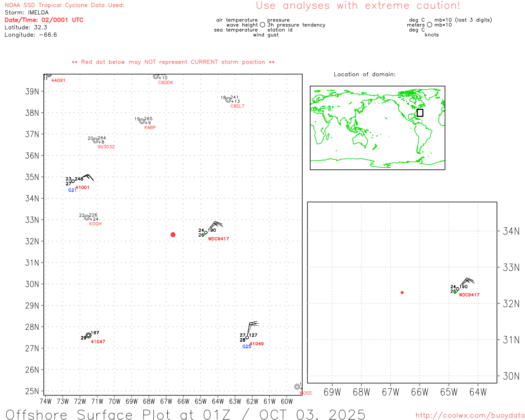Viewport: 525px width, 420px height.
Task: Select pressure value 248 near buoy 41001
Action: click(x=79, y=179)
